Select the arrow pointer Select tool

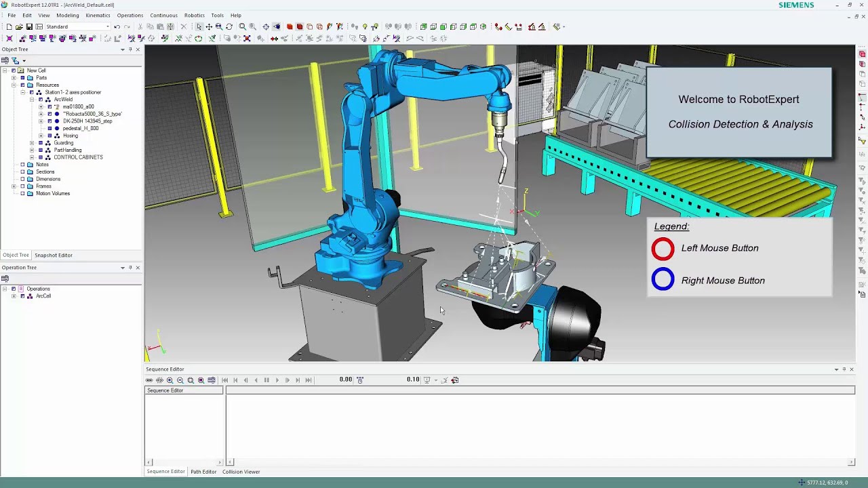click(199, 26)
